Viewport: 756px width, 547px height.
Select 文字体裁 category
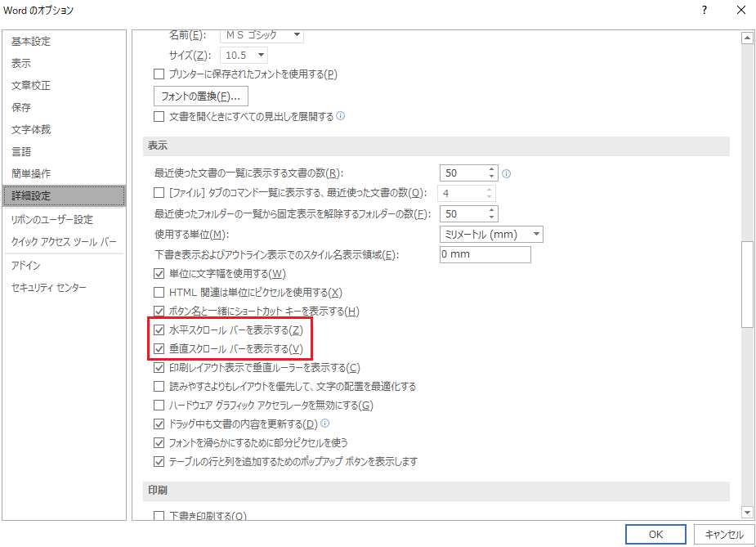point(64,130)
